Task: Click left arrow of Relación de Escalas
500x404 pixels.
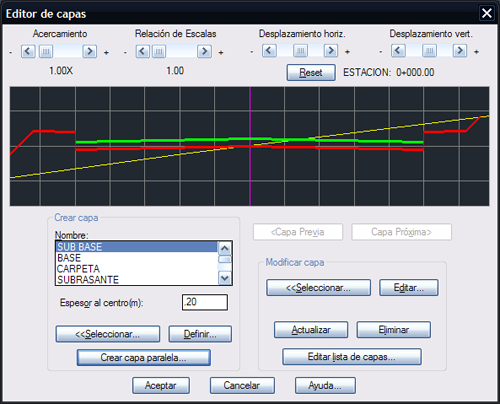Action: tap(143, 51)
